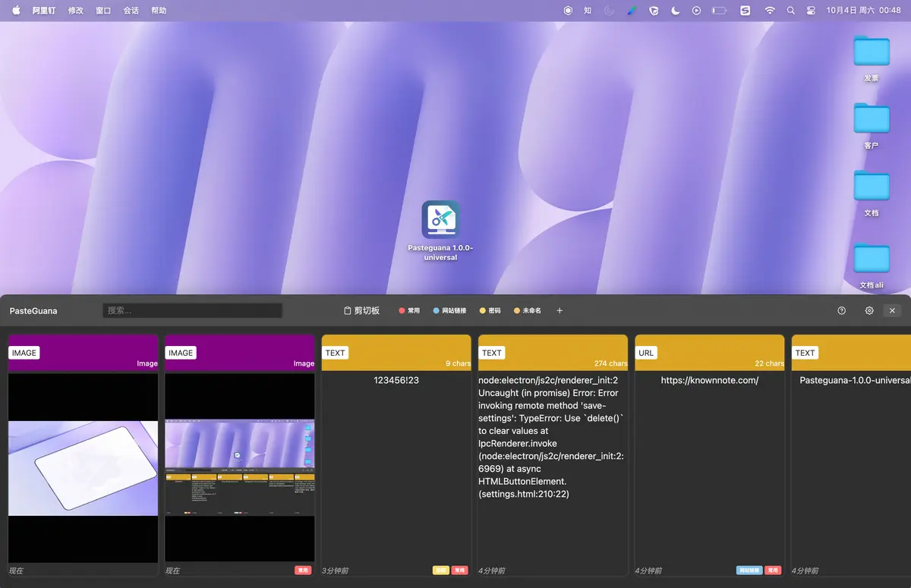Open the Apple menu

[16, 11]
